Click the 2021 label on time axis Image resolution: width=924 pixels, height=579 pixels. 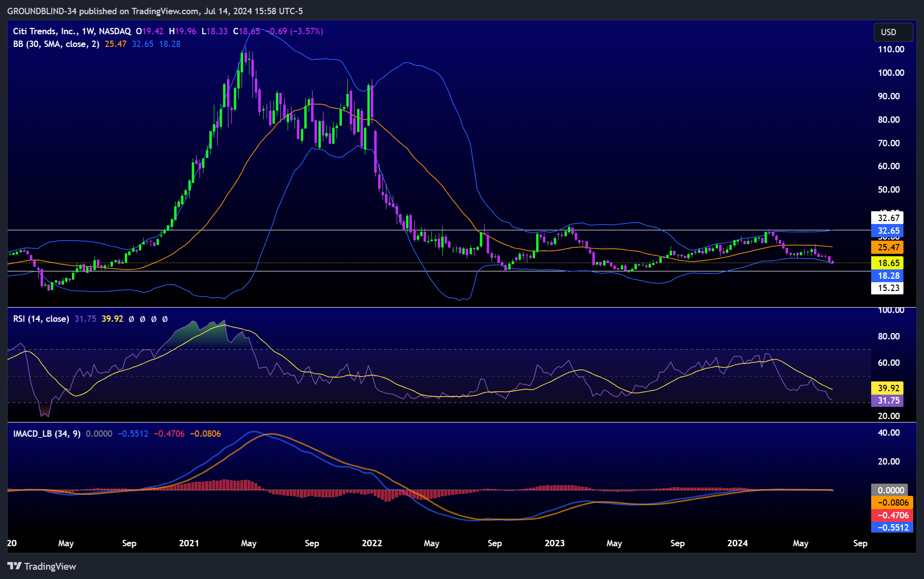189,543
